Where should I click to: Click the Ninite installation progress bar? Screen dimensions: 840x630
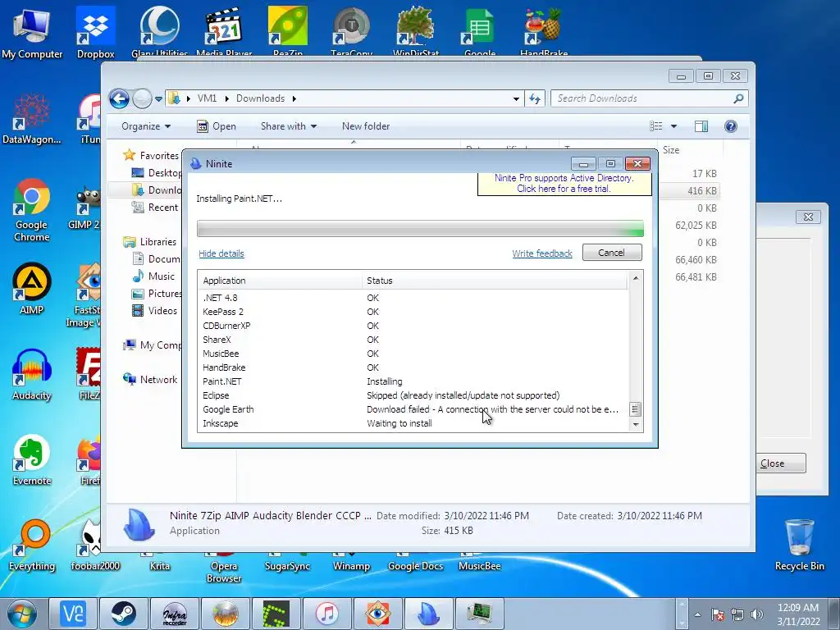420,228
